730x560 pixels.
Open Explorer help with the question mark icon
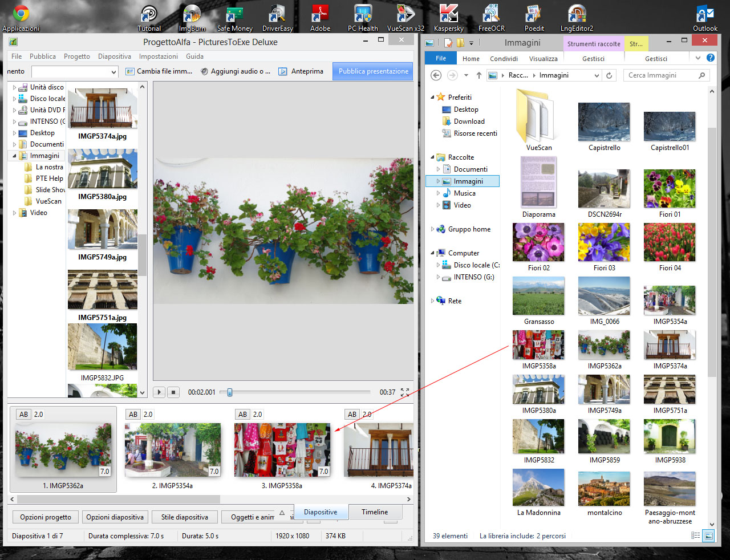pos(711,58)
